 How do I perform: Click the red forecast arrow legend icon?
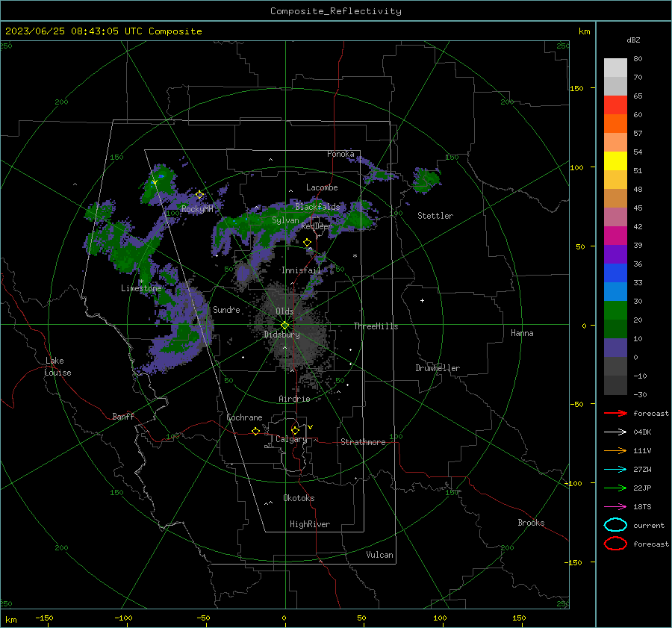coord(615,413)
